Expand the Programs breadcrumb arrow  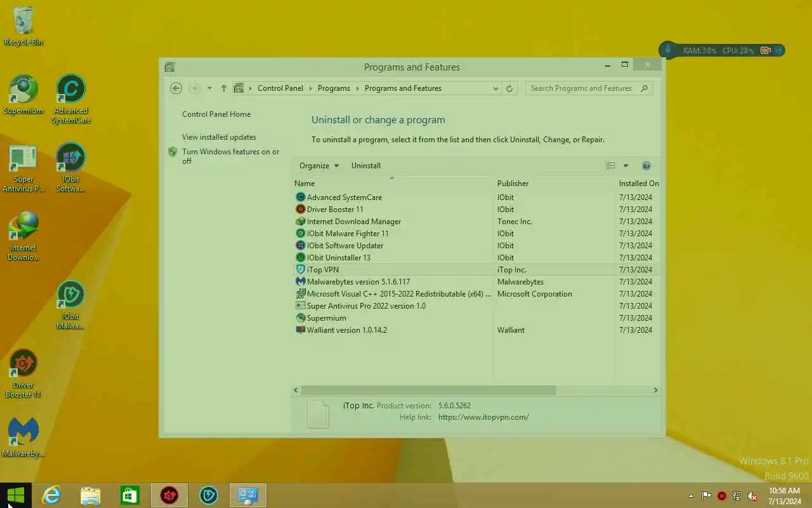pos(358,88)
